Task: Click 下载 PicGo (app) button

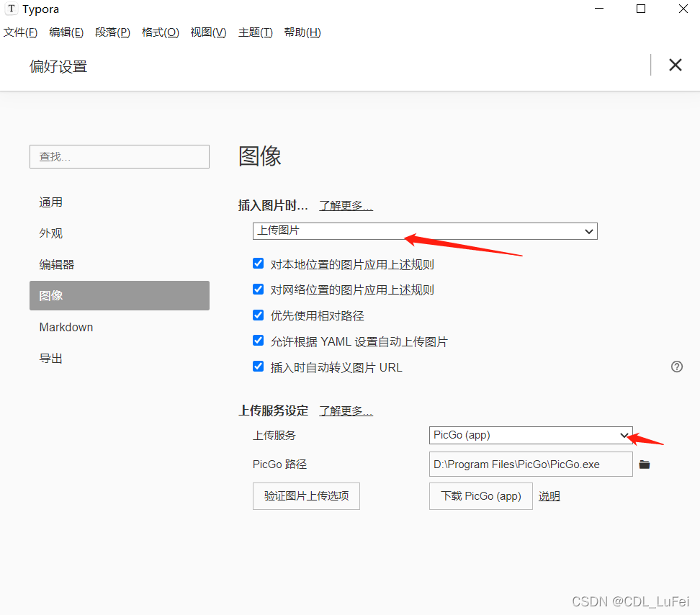Action: point(481,496)
